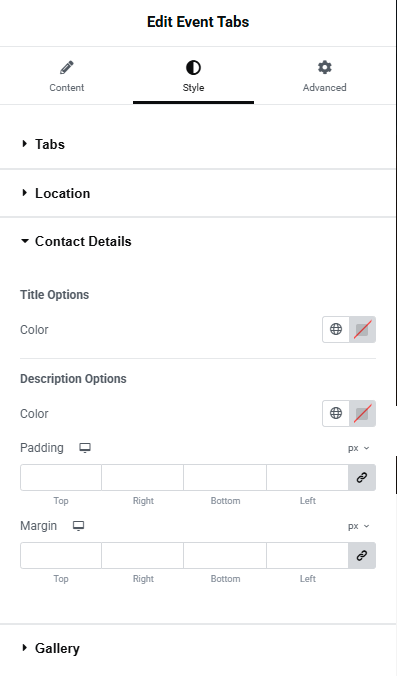Click the half-circle Style icon

[193, 68]
